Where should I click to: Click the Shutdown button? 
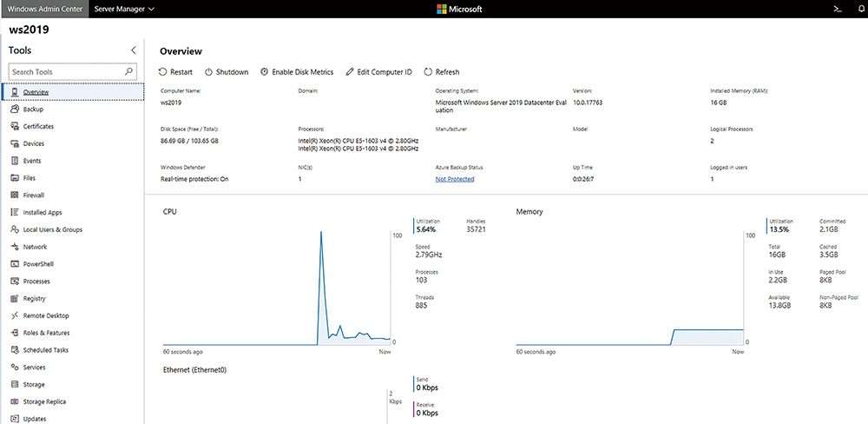point(227,72)
